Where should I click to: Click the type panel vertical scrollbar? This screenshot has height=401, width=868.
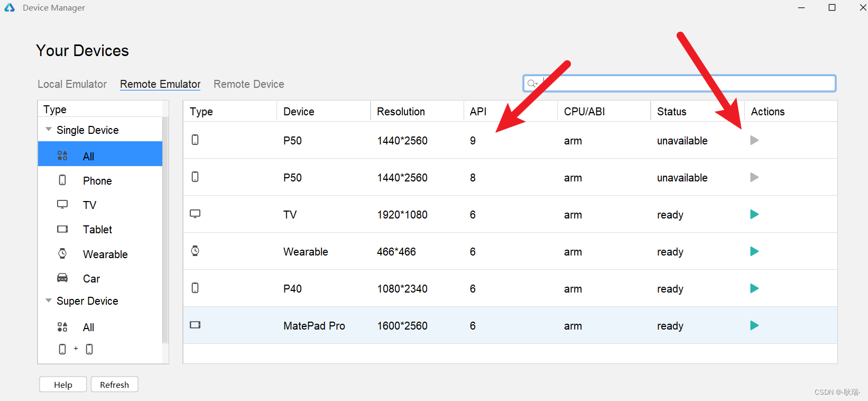click(x=165, y=230)
